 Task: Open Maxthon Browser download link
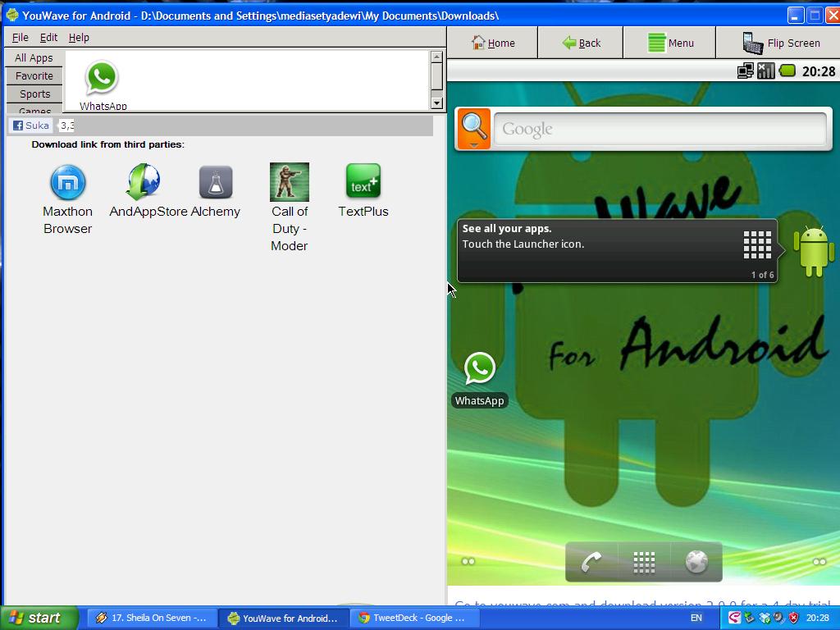[68, 182]
